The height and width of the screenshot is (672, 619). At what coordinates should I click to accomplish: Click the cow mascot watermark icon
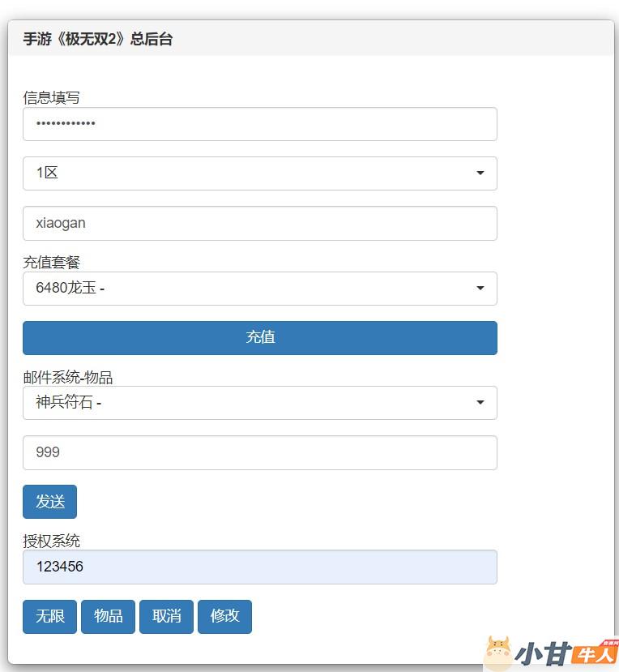[497, 653]
